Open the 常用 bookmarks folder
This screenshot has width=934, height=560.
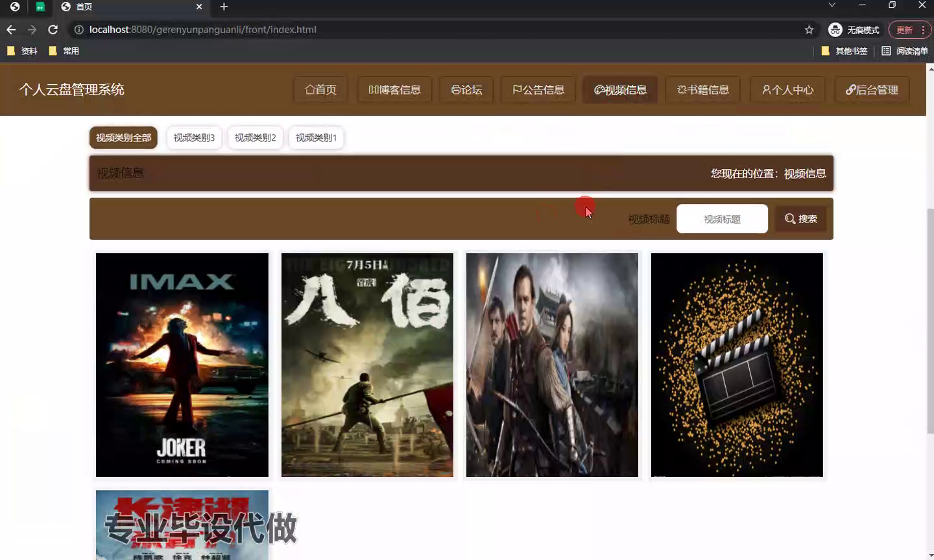click(64, 51)
